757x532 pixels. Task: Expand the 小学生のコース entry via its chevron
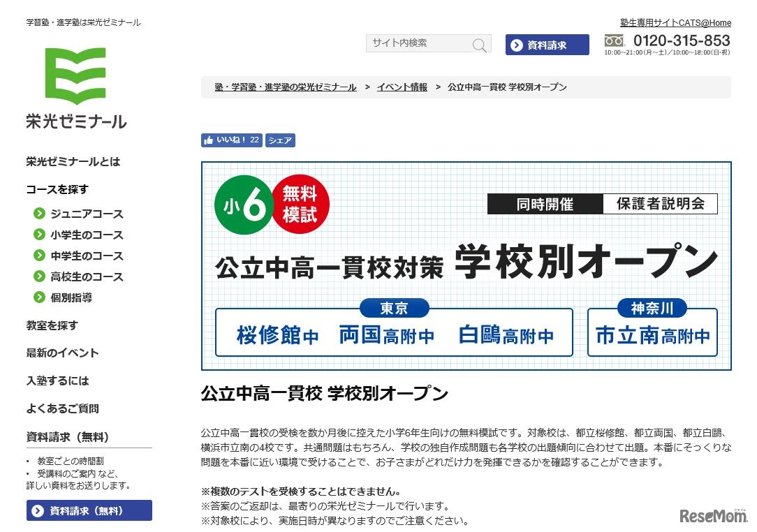pyautogui.click(x=40, y=235)
